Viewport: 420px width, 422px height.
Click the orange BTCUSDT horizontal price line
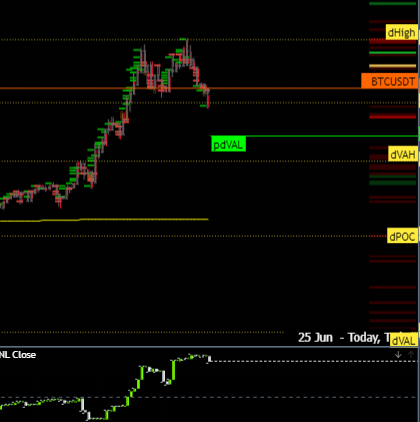click(180, 88)
